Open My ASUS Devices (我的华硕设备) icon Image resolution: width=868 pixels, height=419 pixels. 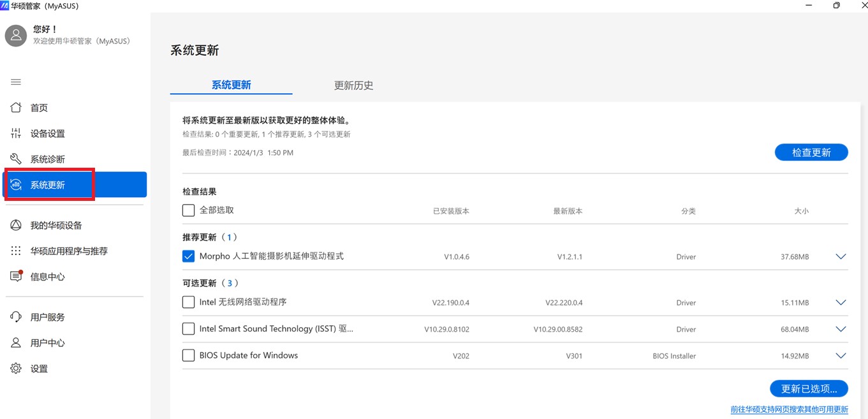[x=16, y=225]
